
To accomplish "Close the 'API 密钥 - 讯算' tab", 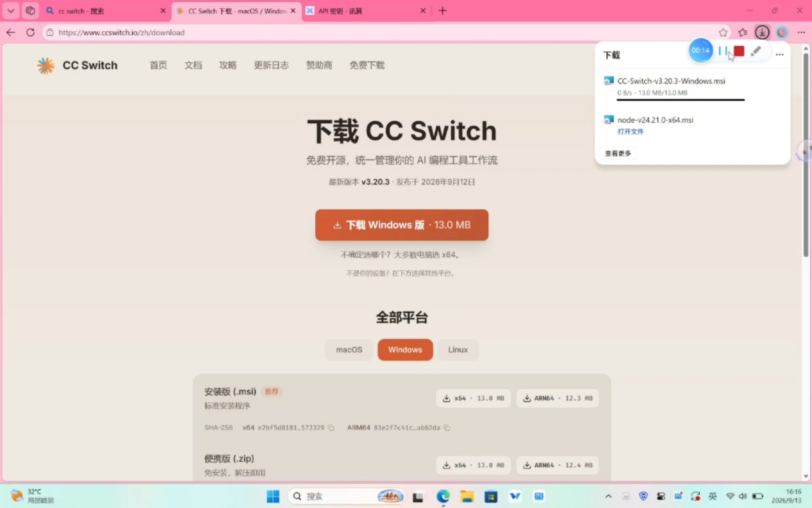I will pos(423,11).
